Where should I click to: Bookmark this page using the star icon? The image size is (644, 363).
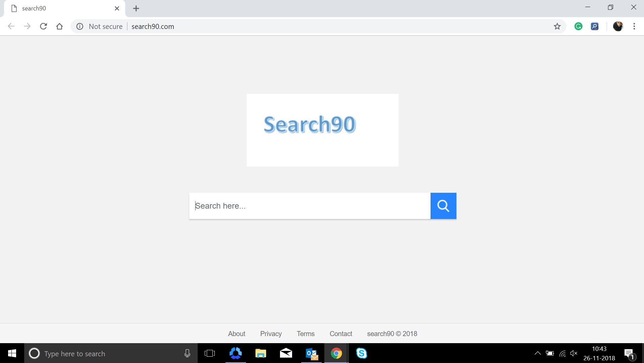[x=557, y=26]
